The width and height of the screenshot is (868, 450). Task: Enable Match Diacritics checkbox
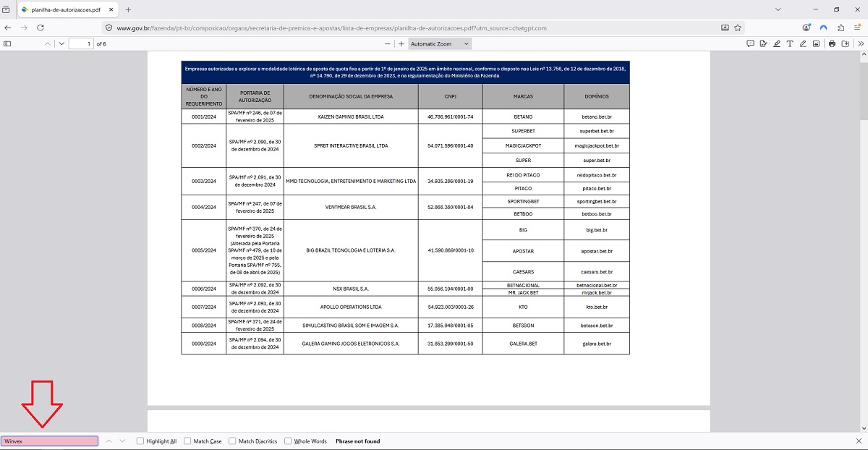(233, 441)
